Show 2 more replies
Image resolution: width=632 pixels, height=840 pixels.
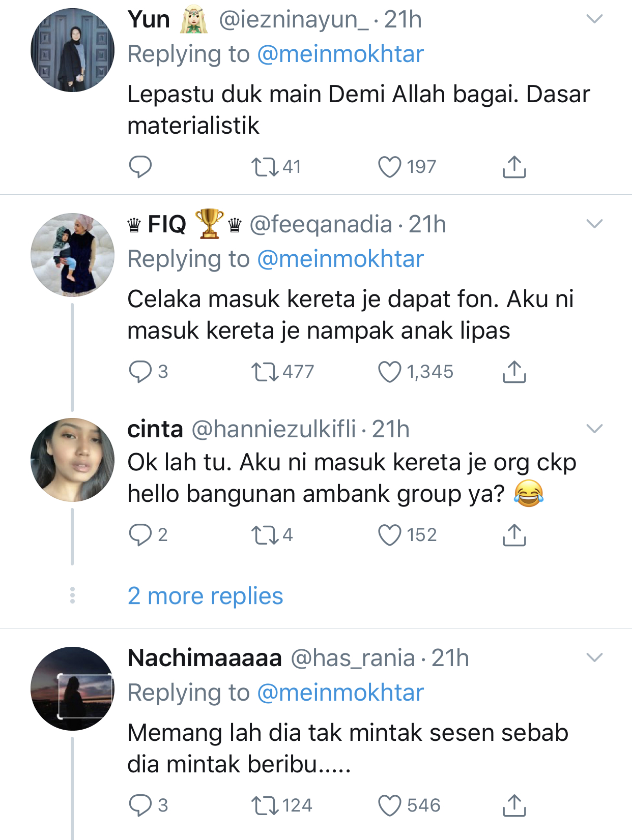tap(205, 596)
